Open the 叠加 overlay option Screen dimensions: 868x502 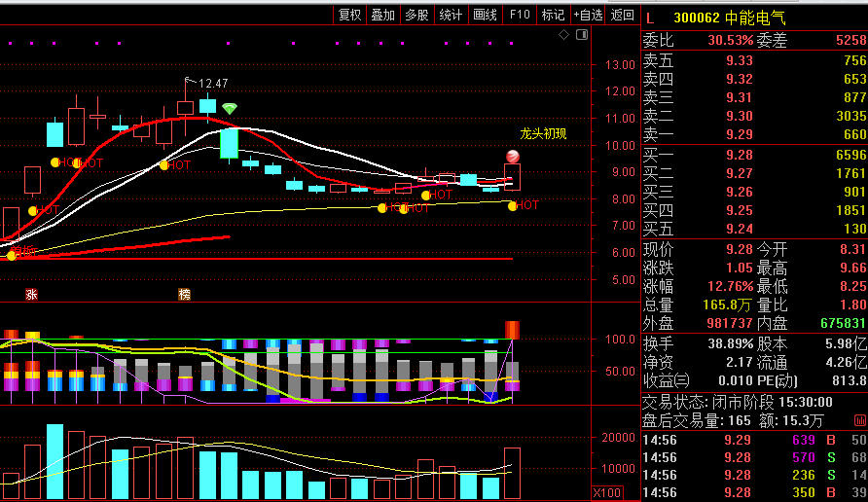[383, 15]
